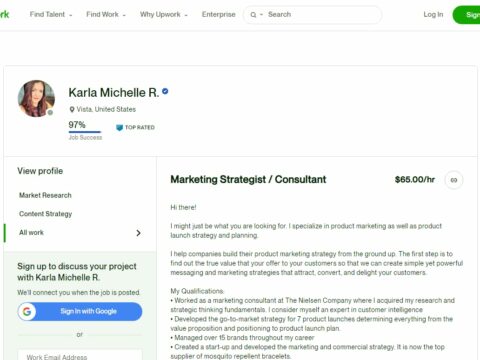Image resolution: width=480 pixels, height=360 pixels.
Task: Open the Enterprise link
Action: pyautogui.click(x=218, y=14)
